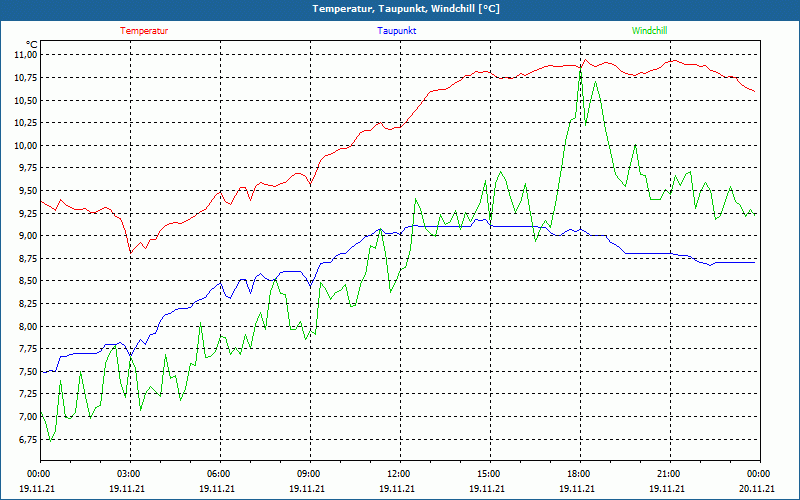Click the 10,25 y-axis label
Screen dimensions: 800x500
coord(25,123)
